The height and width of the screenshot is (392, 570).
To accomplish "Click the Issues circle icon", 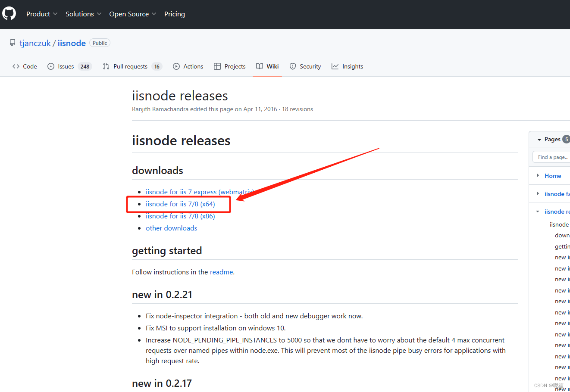I will 51,66.
